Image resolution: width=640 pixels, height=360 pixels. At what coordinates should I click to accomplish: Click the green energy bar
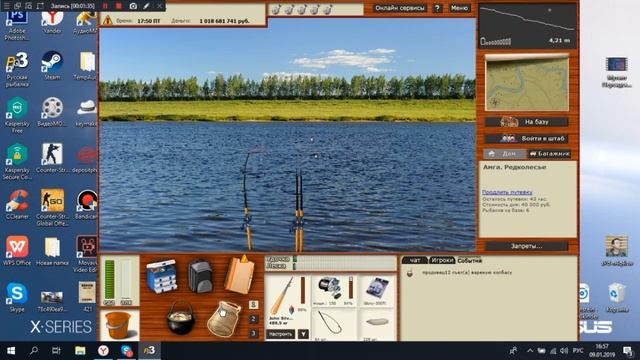[109, 280]
